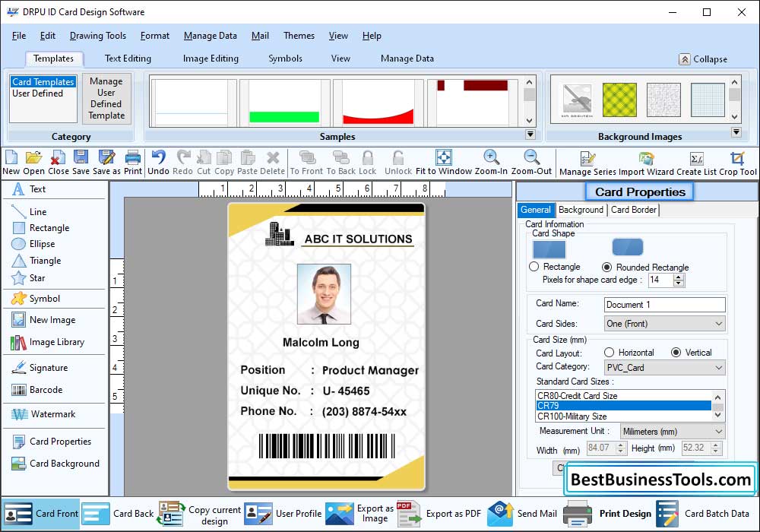Open the Themes menu
760x532 pixels.
coord(299,36)
